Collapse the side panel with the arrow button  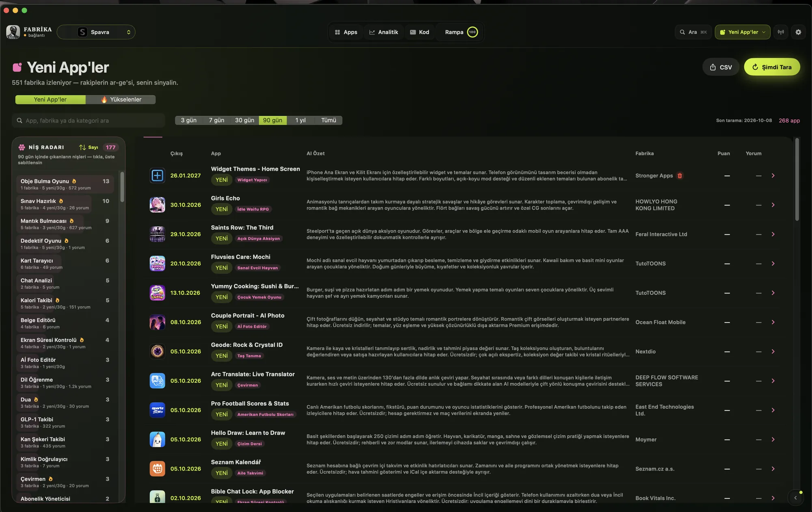[x=795, y=498]
